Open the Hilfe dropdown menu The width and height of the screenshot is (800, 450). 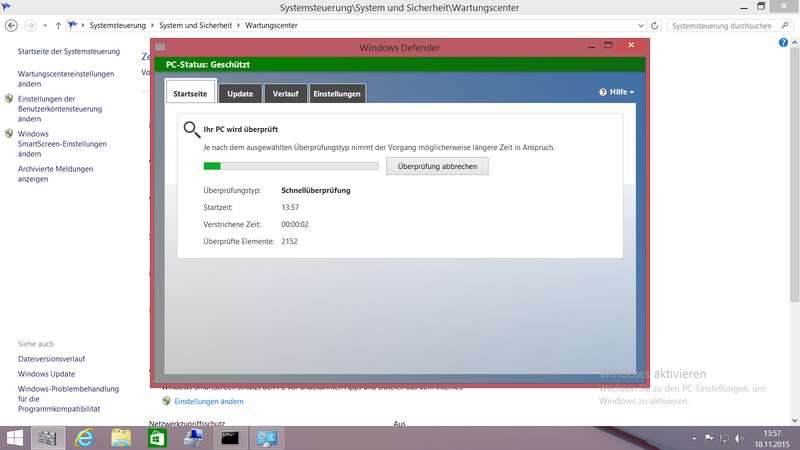tap(616, 92)
